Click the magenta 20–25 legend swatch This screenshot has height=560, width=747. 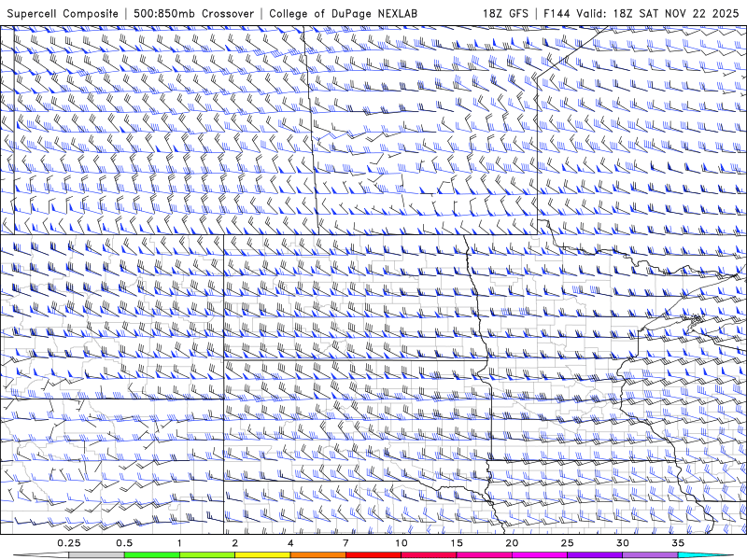pyautogui.click(x=540, y=555)
